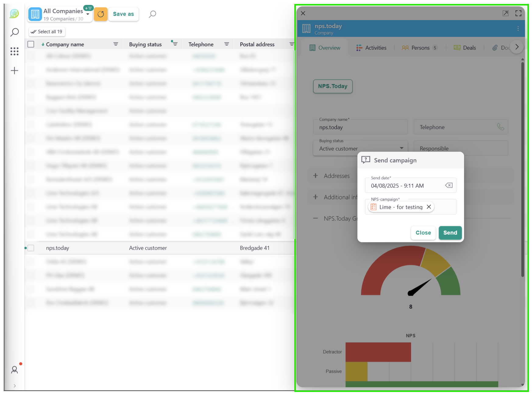This screenshot has width=532, height=395.
Task: Open the All Companies filter dropdown
Action: [x=87, y=14]
